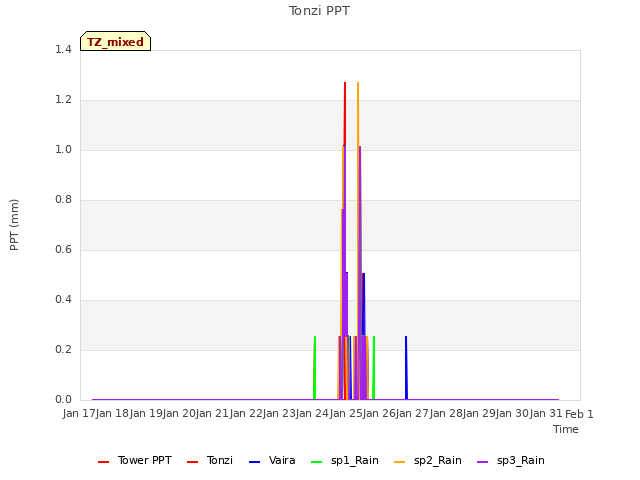Click the 0.6 y-axis tick label
Viewport: 640px width, 480px height.
tap(63, 249)
